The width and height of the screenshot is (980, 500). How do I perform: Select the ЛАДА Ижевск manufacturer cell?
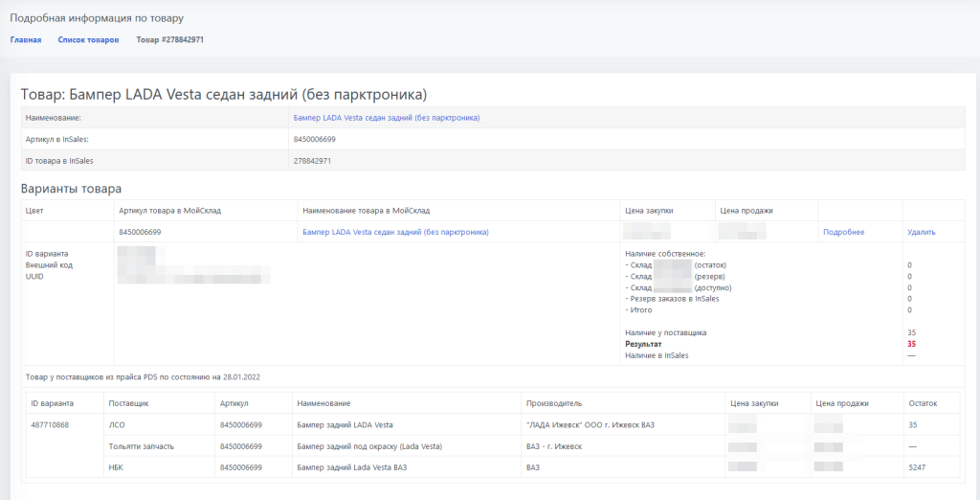pos(590,424)
